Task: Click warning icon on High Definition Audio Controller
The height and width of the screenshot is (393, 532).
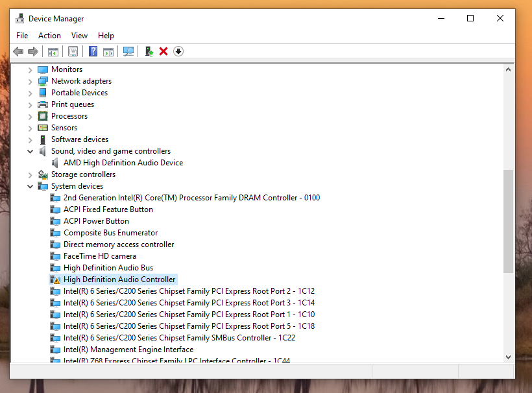Action: [x=55, y=280]
